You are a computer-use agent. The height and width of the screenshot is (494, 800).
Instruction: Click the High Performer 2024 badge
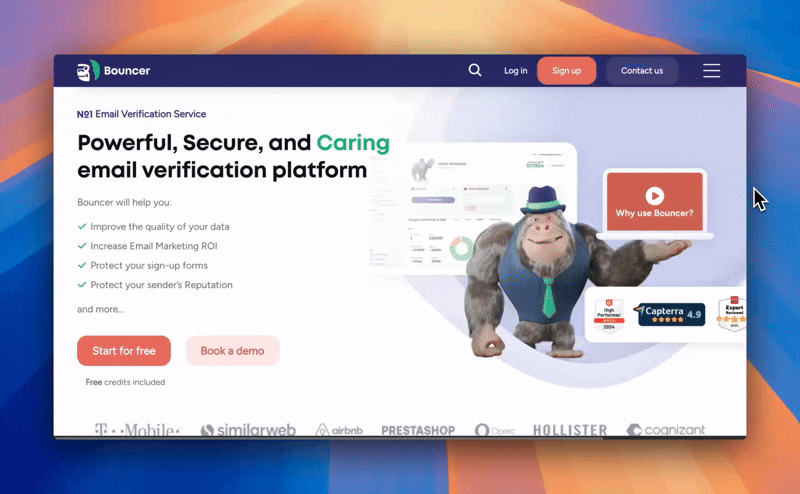point(609,315)
